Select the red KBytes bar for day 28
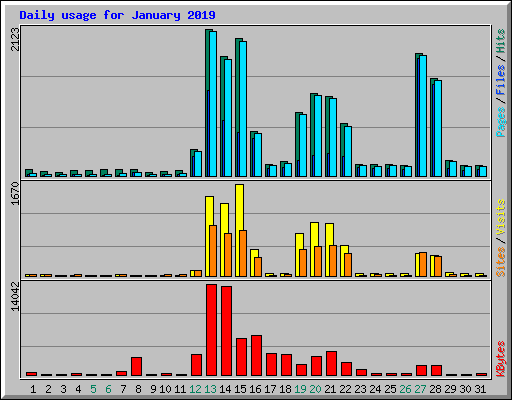 (x=436, y=370)
